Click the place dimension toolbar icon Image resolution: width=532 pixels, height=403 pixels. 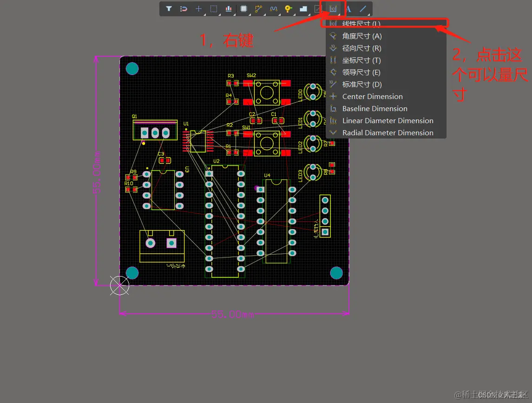[x=333, y=9]
